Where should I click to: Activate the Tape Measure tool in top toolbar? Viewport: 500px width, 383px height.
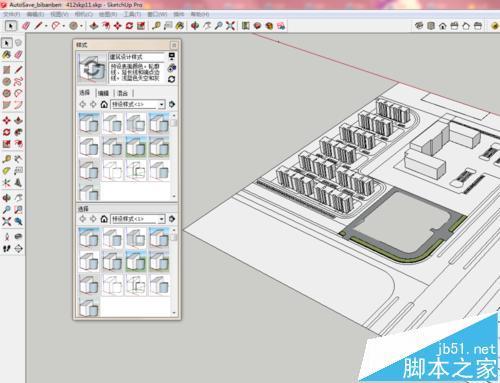[x=156, y=26]
